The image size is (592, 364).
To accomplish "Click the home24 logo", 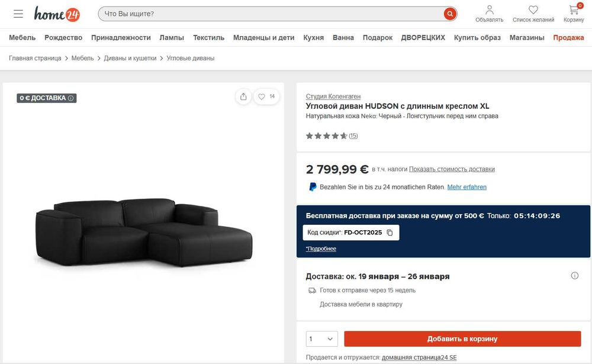I will point(57,14).
